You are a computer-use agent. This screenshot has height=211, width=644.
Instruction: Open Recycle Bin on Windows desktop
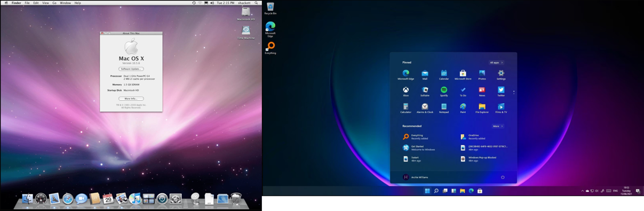point(271,9)
